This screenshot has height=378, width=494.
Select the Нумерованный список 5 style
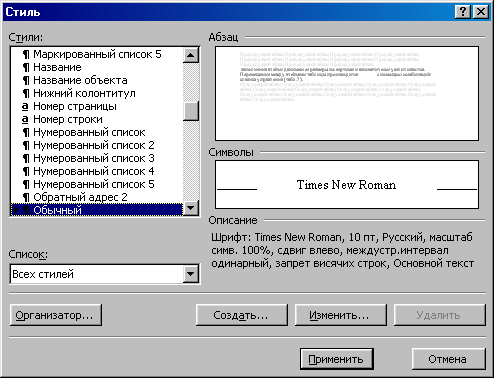97,184
